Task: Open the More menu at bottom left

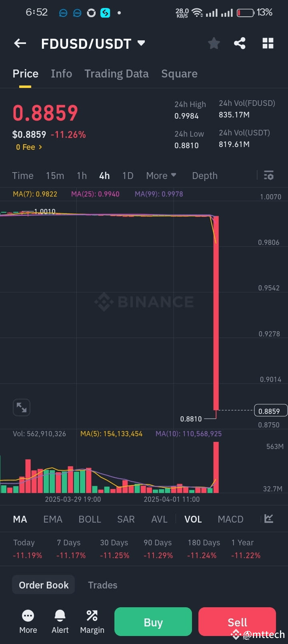Action: click(x=28, y=622)
